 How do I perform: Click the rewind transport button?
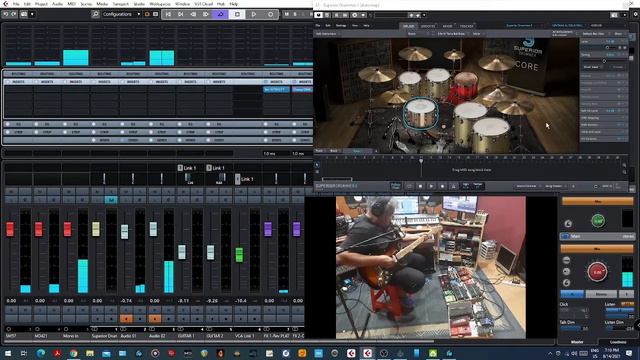point(193,14)
